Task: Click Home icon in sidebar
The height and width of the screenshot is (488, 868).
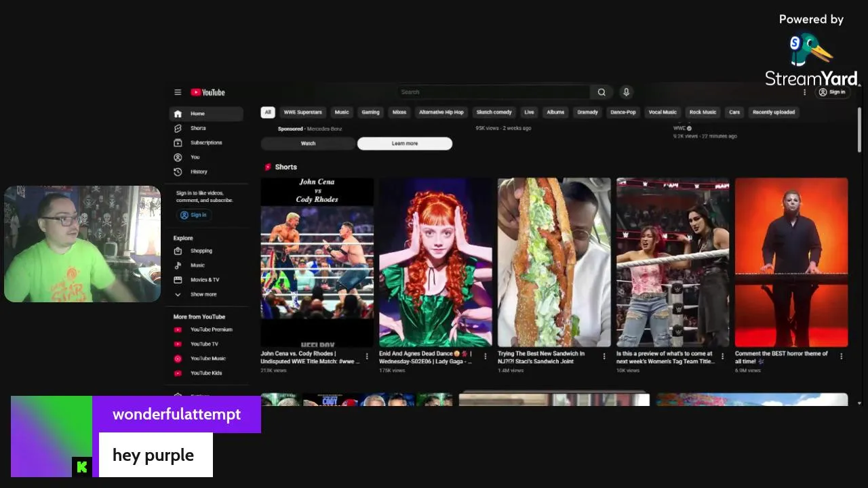Action: pos(178,114)
